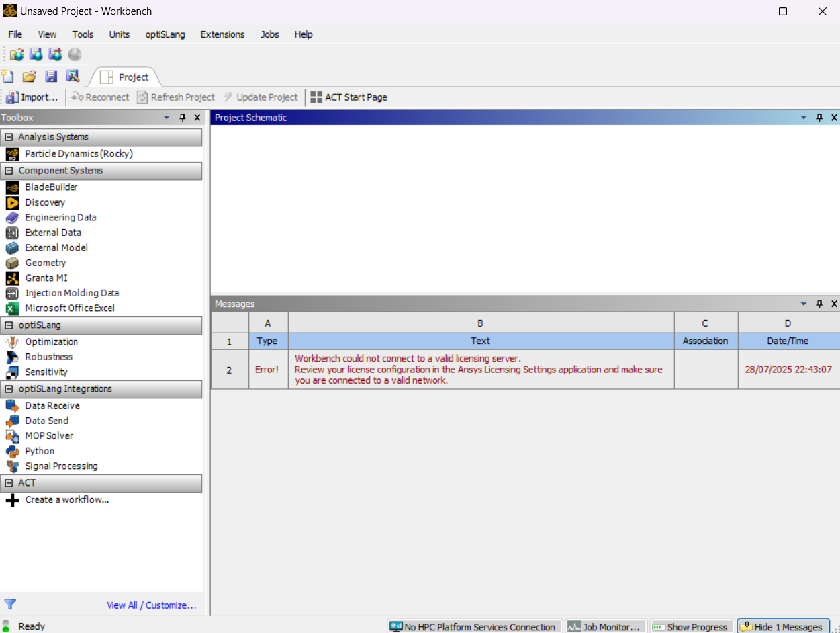Collapse the ACT toolbox section

click(x=9, y=483)
